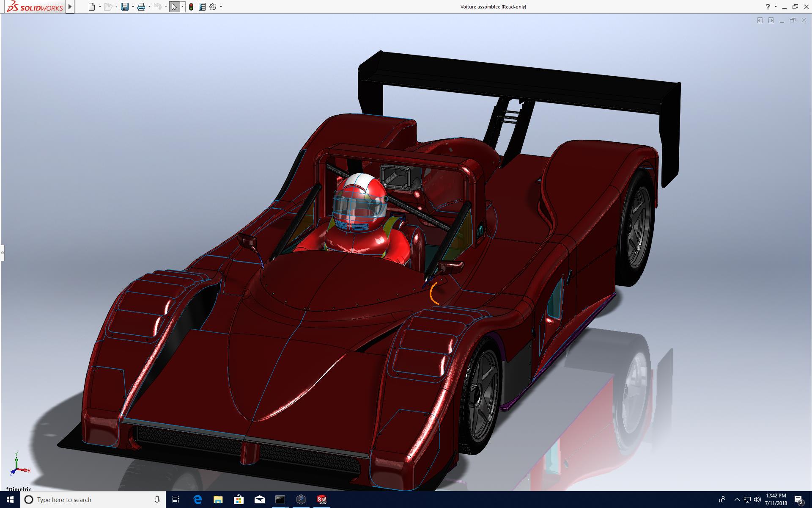Click the Print icon
The width and height of the screenshot is (812, 508).
click(141, 7)
